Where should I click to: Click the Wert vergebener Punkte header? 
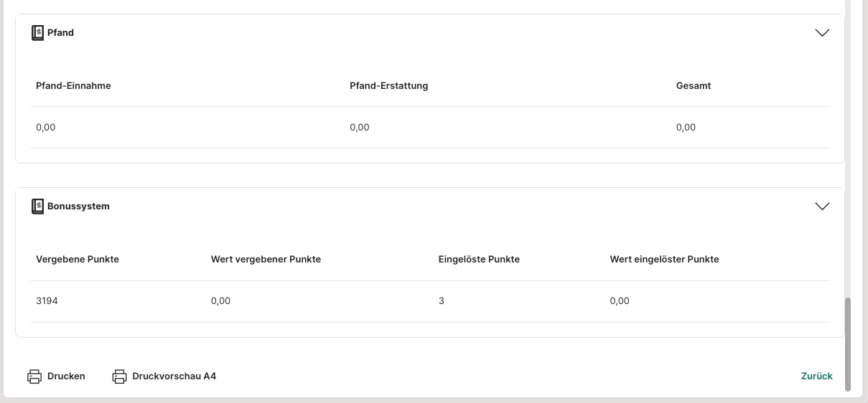[x=266, y=260]
